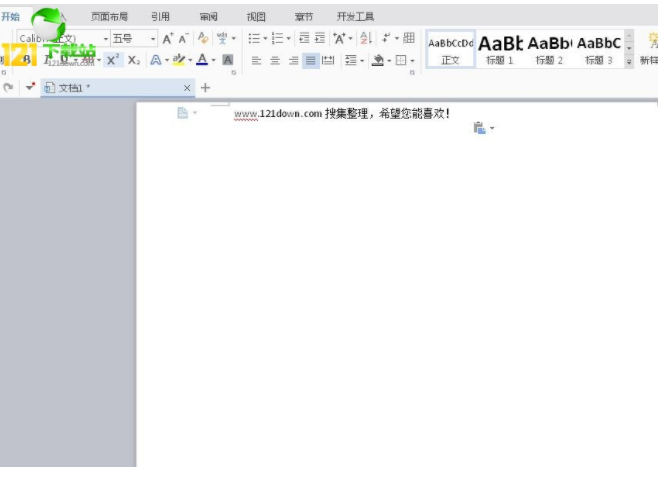The image size is (667, 482).
Task: Open the 章节 ribbon tab
Action: tap(304, 17)
